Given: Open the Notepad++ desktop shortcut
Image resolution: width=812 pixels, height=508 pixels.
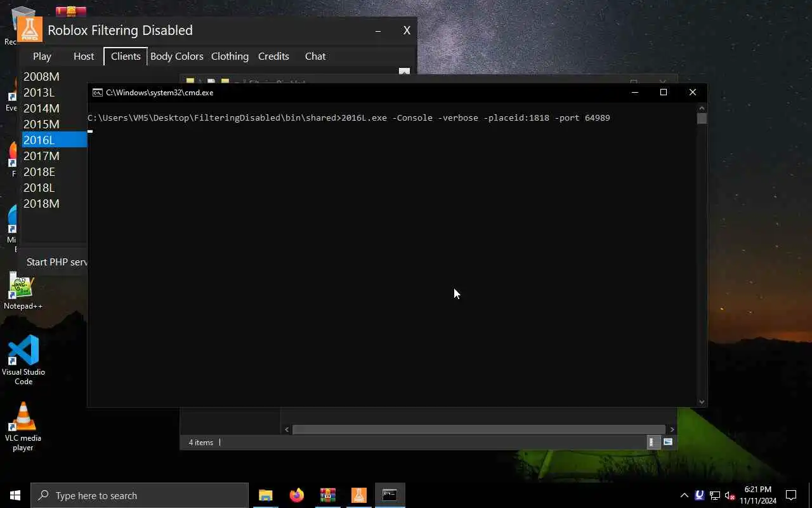Looking at the screenshot, I should point(23,291).
